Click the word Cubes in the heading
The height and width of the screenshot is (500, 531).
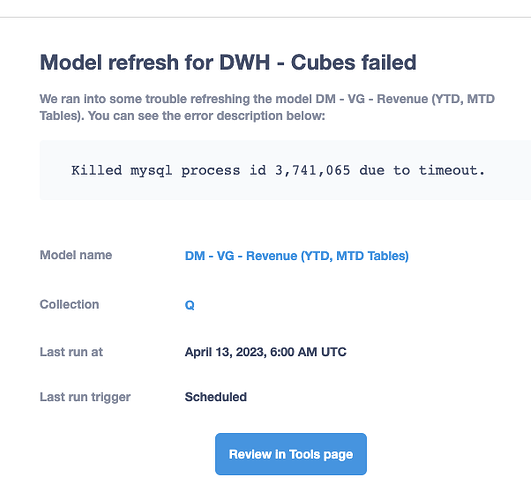click(323, 62)
